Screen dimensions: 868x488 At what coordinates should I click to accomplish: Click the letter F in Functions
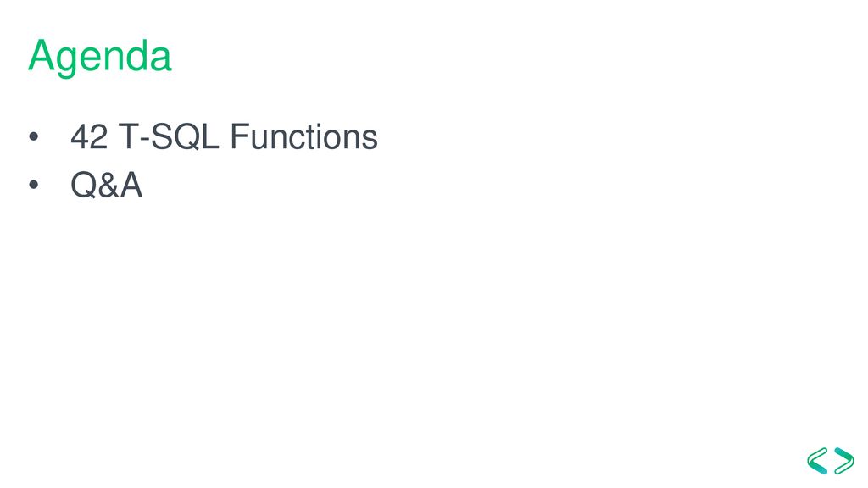coord(238,136)
